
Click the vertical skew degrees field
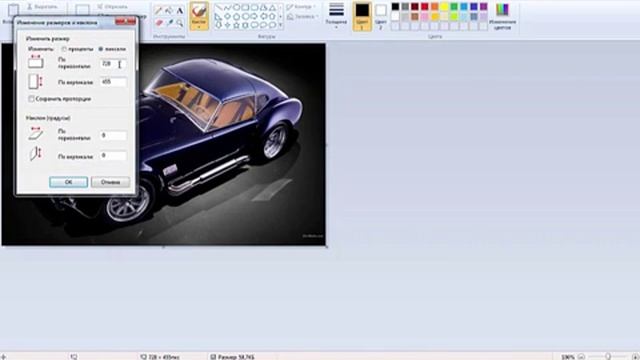point(113,156)
